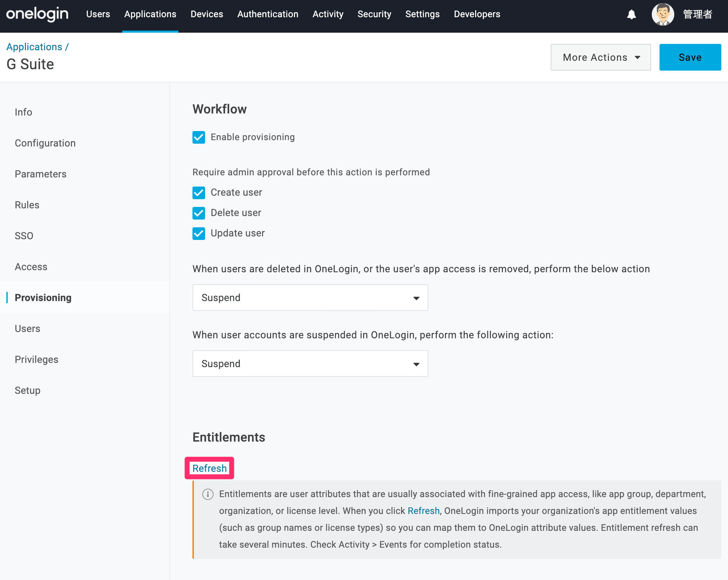728x580 pixels.
Task: Click the admin user avatar
Action: click(x=663, y=14)
